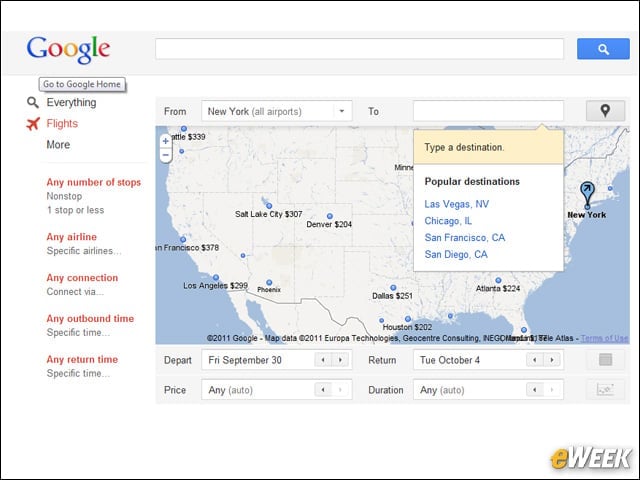Zoom out on the map
Image resolution: width=640 pixels, height=480 pixels.
point(165,155)
